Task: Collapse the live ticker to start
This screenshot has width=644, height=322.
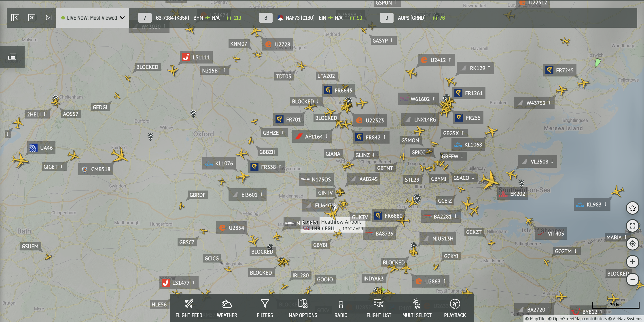Action: coord(15,17)
